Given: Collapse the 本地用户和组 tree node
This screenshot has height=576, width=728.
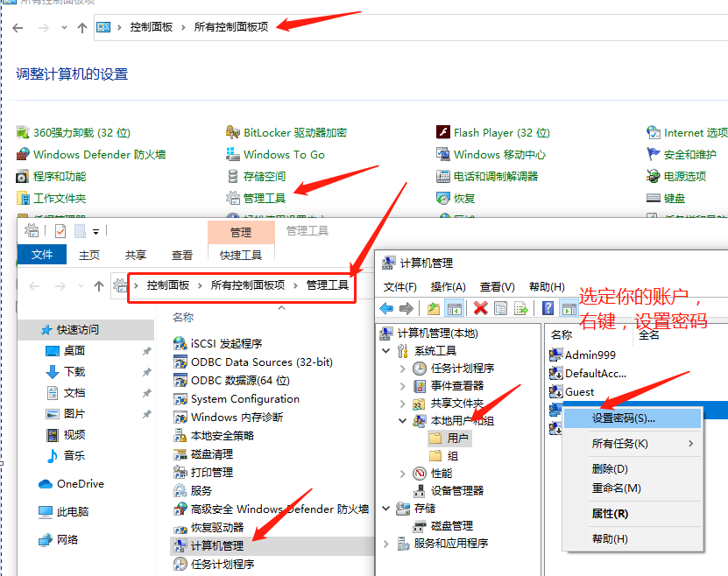Looking at the screenshot, I should pos(402,421).
